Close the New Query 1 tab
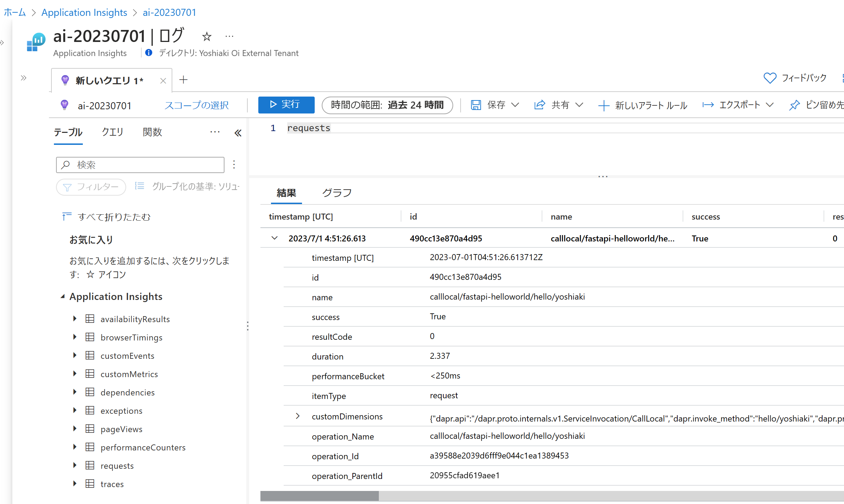Screen dimensions: 844x504 click(x=163, y=81)
